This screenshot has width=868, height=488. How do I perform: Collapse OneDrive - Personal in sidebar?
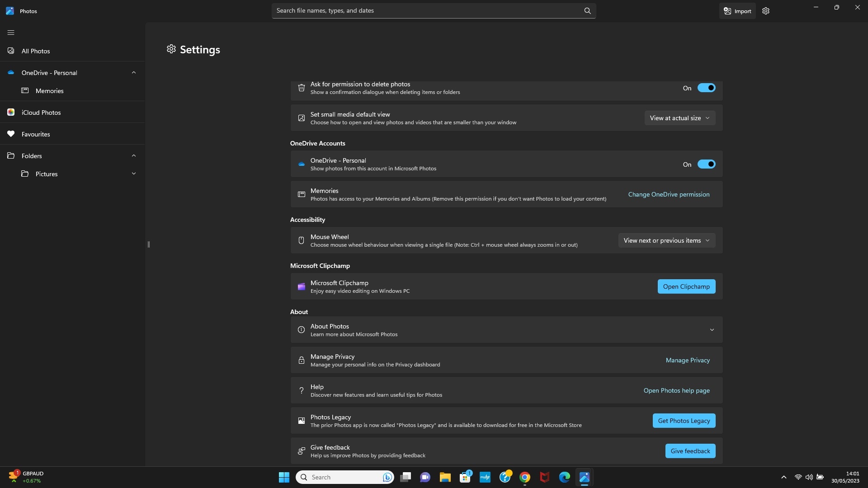(133, 72)
